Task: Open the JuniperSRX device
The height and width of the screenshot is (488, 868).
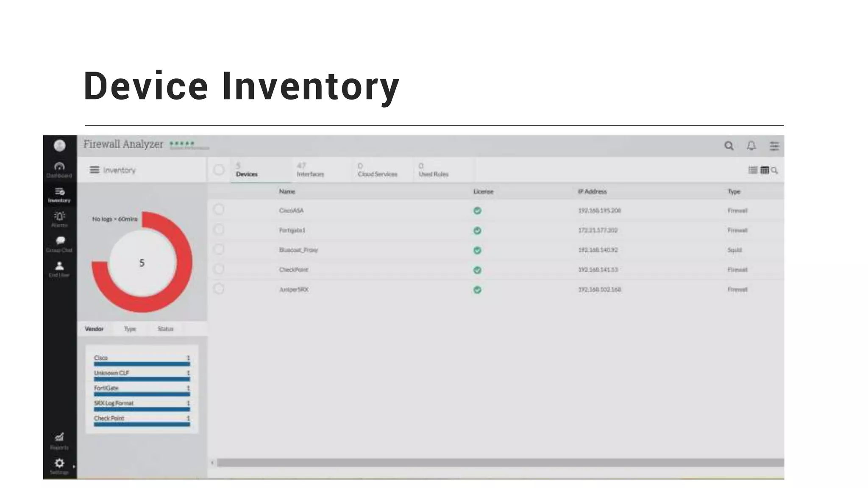Action: [294, 290]
